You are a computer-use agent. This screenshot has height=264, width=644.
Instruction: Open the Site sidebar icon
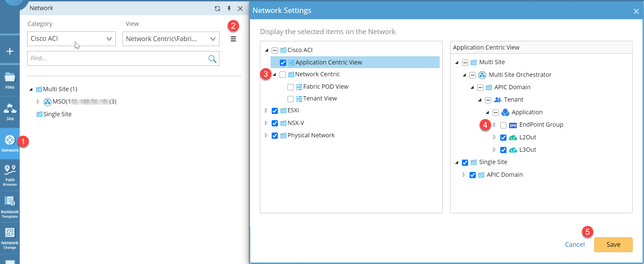10,112
